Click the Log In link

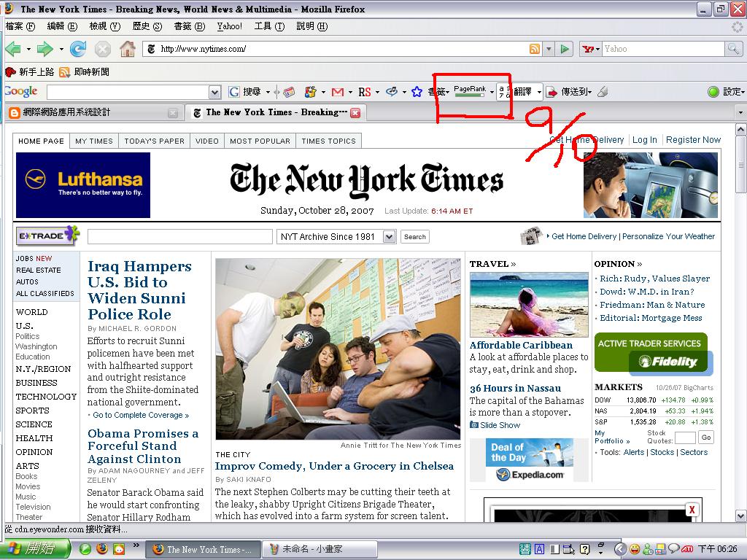[x=645, y=139]
